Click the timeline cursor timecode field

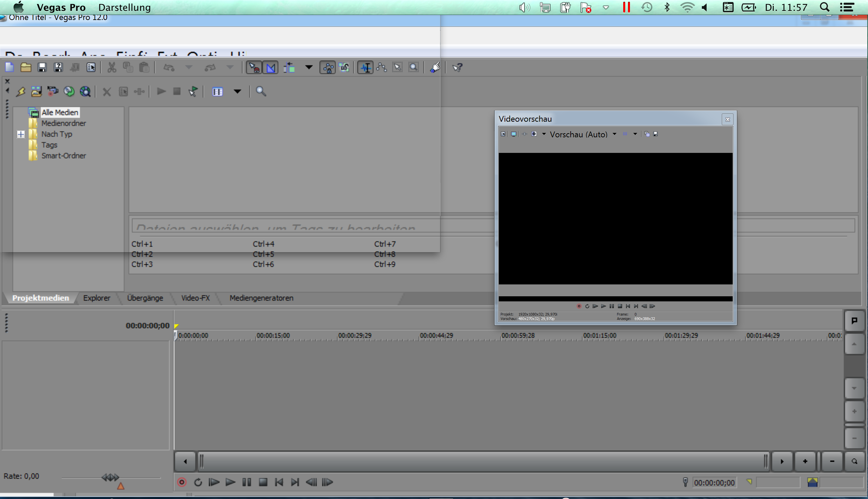tap(714, 482)
